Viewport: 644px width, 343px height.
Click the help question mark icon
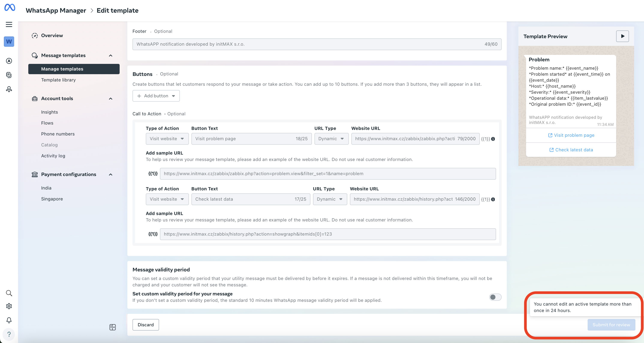point(9,334)
